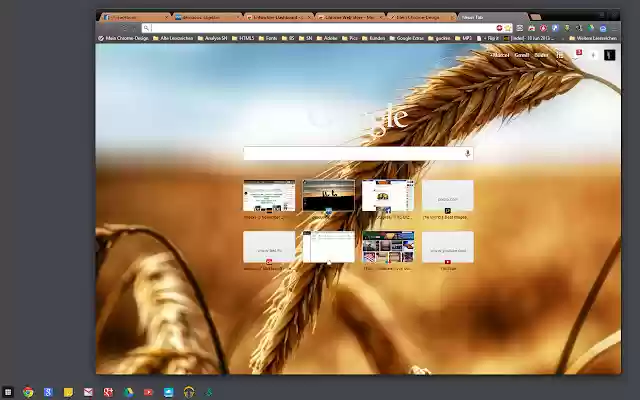640x400 pixels.
Task: Open Gmail from the shelf
Action: point(88,392)
